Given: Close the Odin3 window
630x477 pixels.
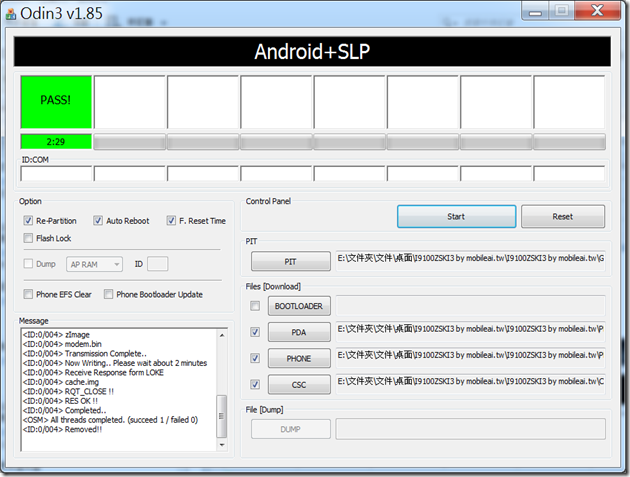Looking at the screenshot, I should coord(597,11).
